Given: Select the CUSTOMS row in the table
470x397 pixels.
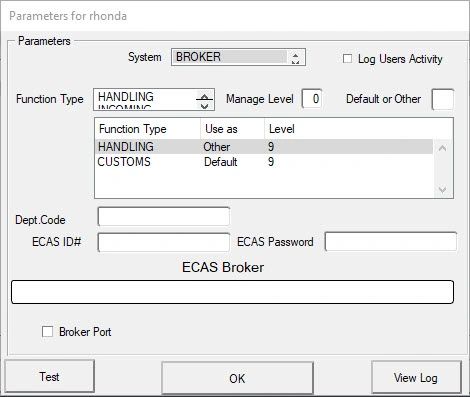Looking at the screenshot, I should click(x=264, y=162).
